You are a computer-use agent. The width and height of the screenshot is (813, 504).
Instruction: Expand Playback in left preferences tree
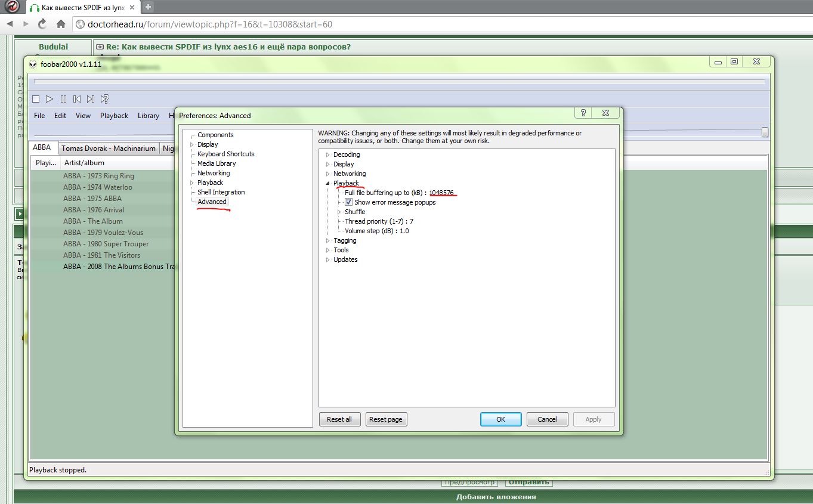pyautogui.click(x=192, y=183)
